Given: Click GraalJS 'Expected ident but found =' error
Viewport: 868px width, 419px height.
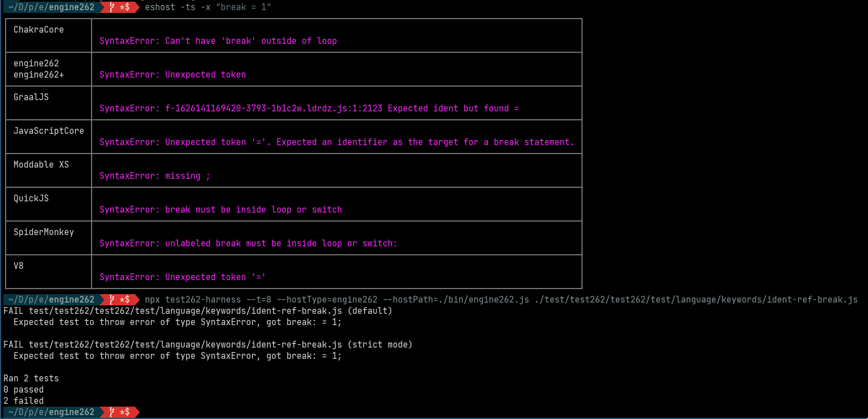Looking at the screenshot, I should coord(309,109).
